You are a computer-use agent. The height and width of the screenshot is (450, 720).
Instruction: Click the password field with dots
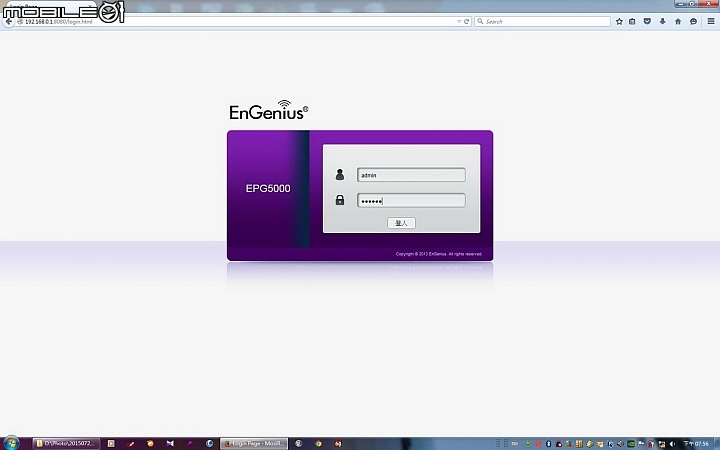pyautogui.click(x=411, y=200)
